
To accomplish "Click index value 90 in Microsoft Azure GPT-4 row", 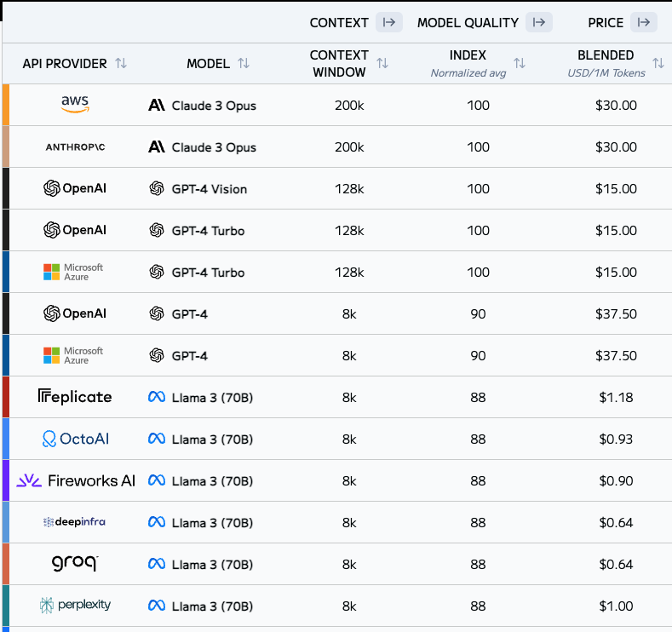I will tap(478, 356).
